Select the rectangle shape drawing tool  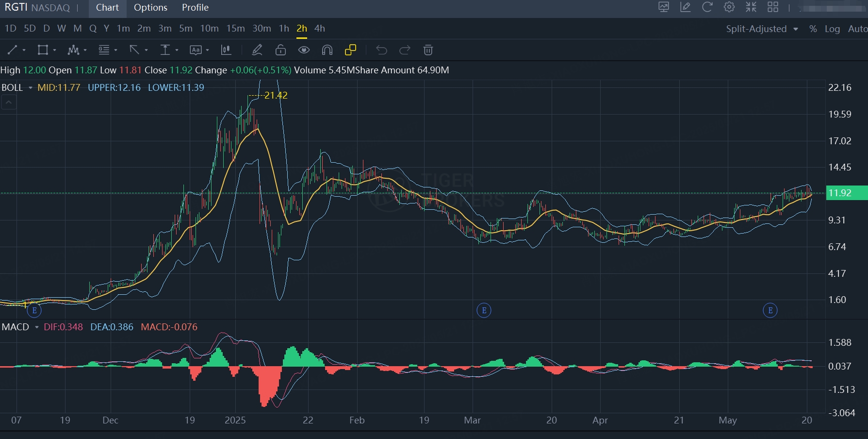43,50
